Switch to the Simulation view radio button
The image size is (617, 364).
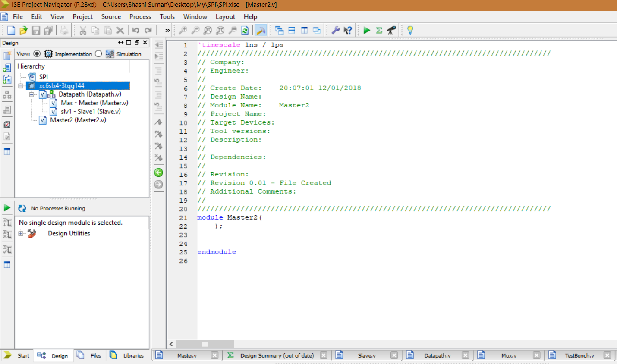[x=99, y=54]
